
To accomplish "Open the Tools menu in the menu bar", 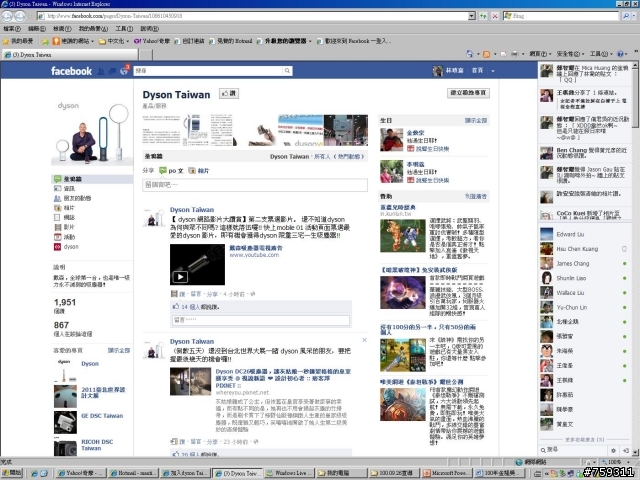I will pos(124,29).
